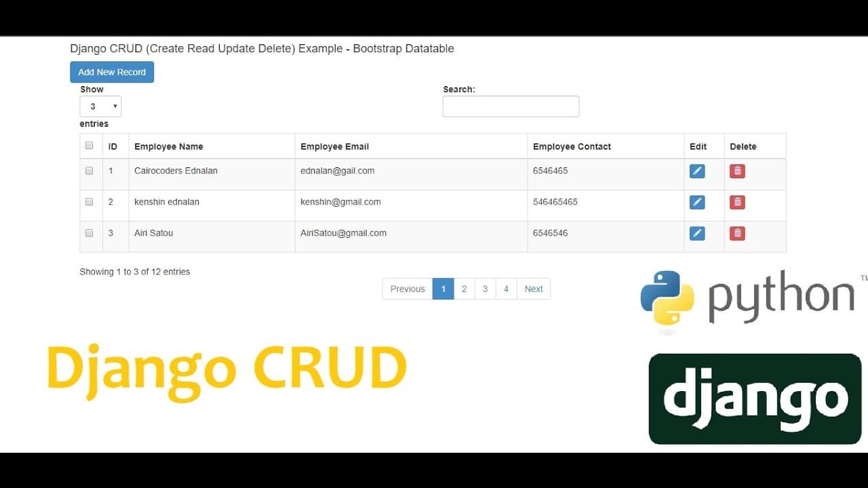This screenshot has width=868, height=488.
Task: Click the green django logo
Action: click(x=755, y=399)
